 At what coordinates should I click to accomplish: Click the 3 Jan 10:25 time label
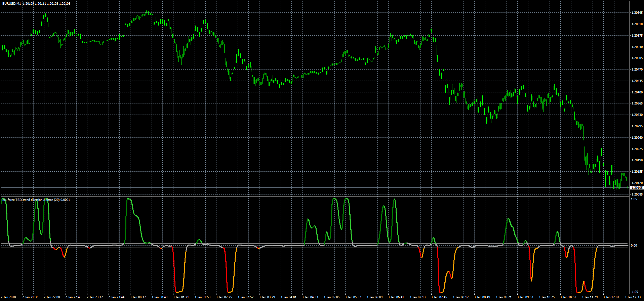547,297
